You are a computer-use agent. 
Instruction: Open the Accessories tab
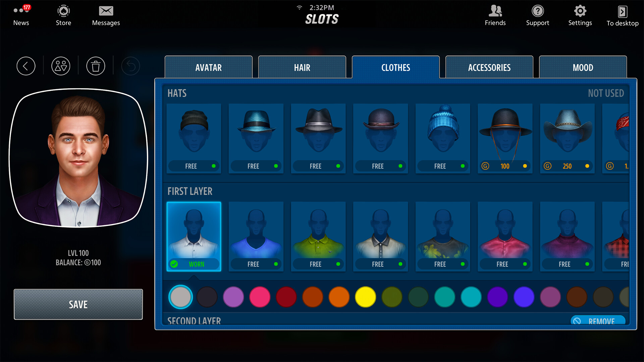click(489, 67)
